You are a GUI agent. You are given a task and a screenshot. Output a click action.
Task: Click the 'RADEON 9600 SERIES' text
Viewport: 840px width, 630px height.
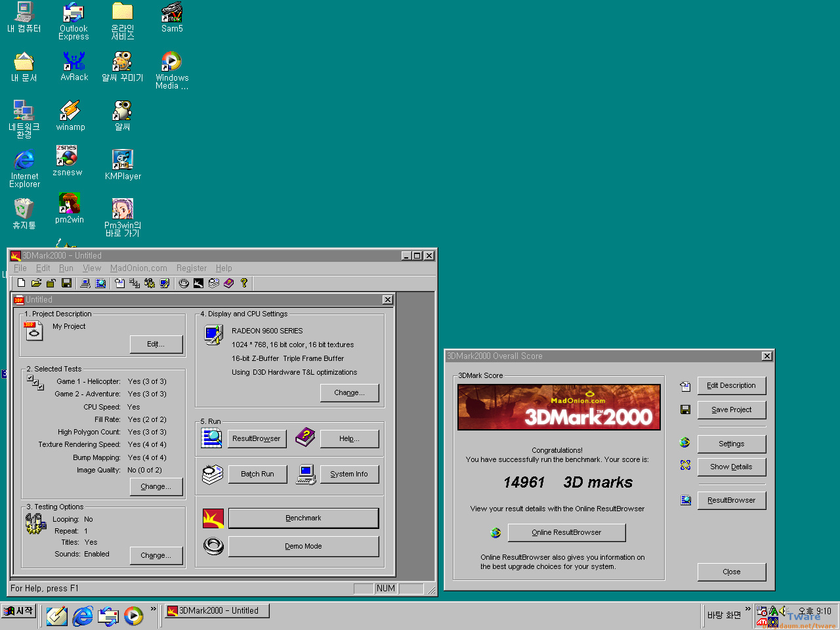click(x=267, y=331)
